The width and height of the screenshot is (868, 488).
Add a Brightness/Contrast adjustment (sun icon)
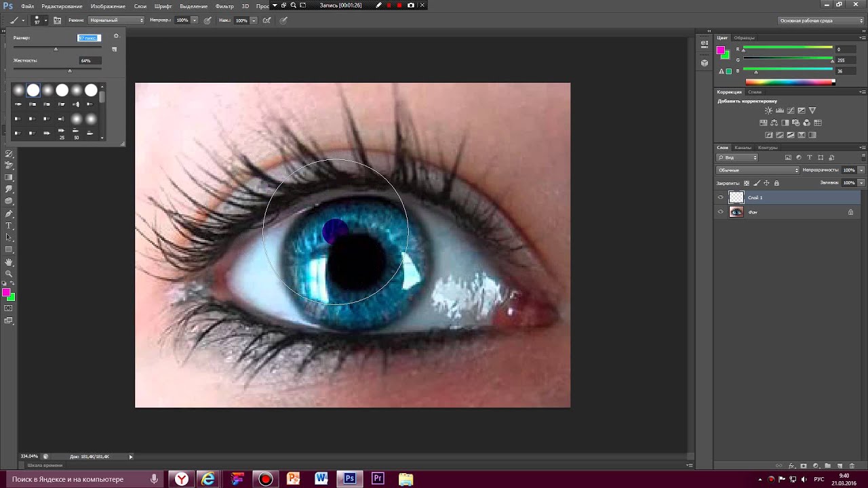point(768,110)
